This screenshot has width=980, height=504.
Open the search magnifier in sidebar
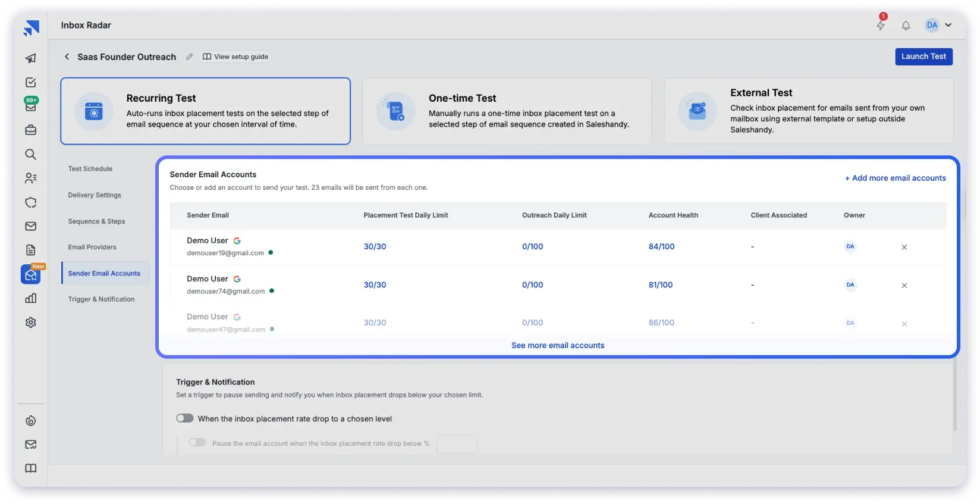31,155
